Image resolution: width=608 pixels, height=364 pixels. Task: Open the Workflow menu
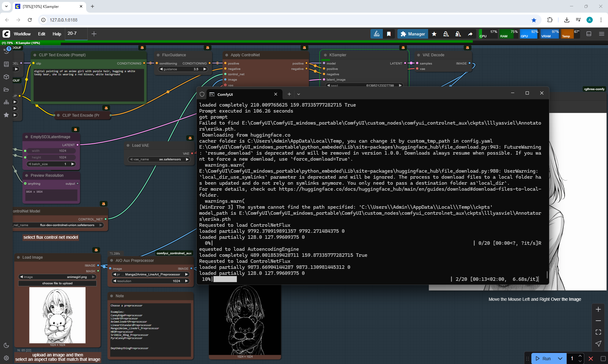[x=22, y=34]
